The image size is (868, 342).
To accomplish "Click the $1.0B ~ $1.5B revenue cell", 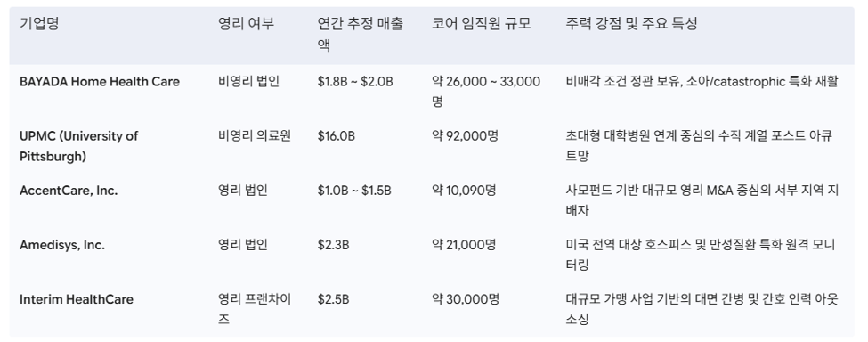I will point(354,191).
